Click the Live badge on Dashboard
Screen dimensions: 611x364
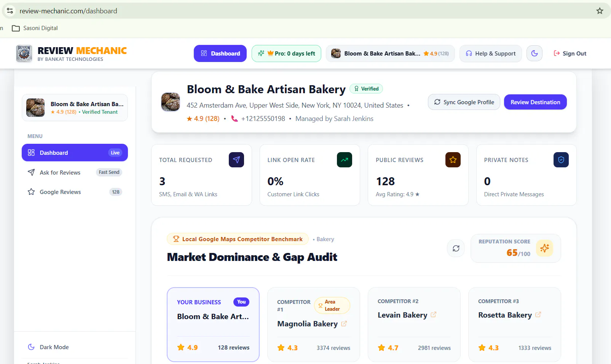[x=115, y=153]
